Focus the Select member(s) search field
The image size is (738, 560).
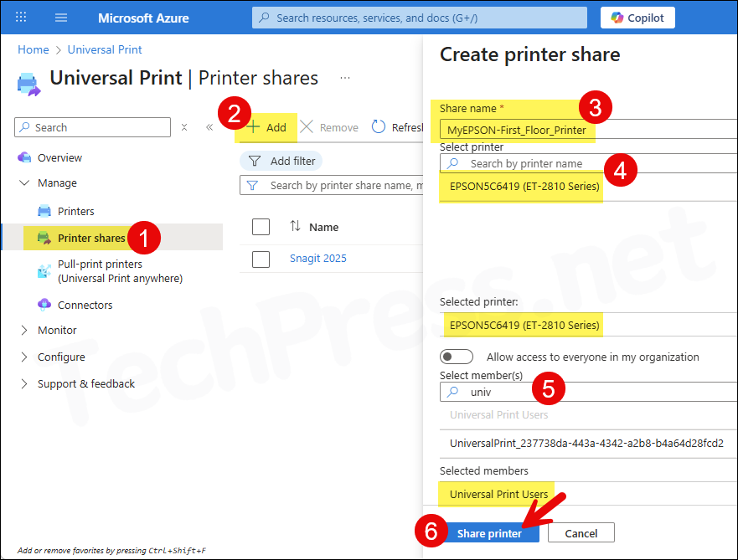point(588,392)
